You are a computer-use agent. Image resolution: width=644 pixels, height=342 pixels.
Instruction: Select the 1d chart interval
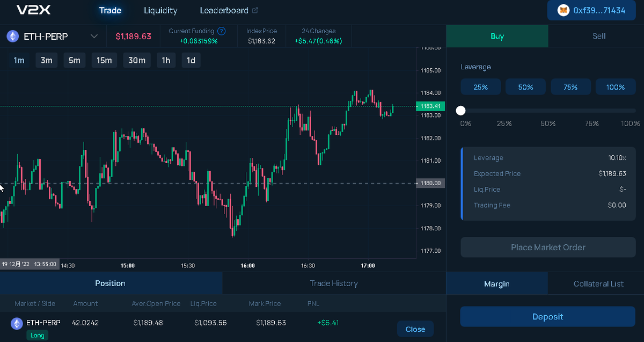click(191, 60)
